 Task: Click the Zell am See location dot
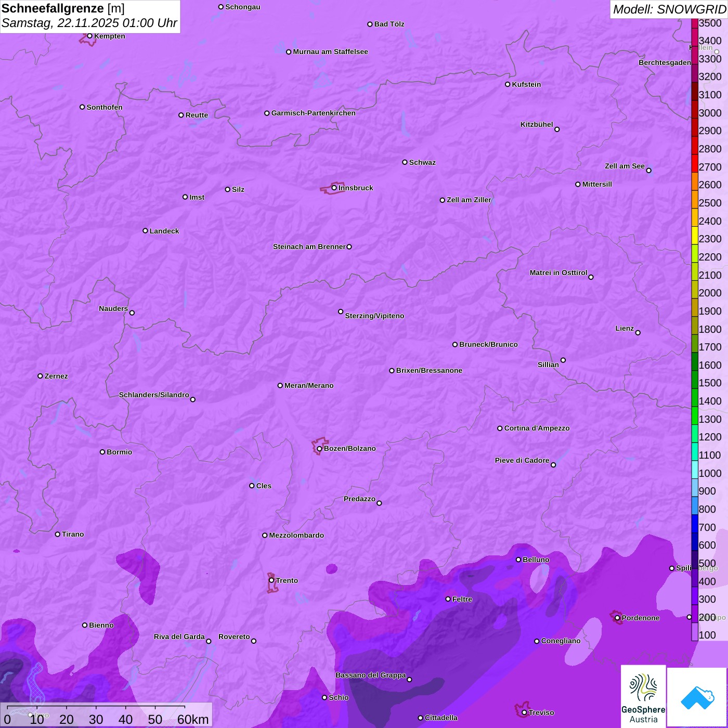click(x=649, y=171)
